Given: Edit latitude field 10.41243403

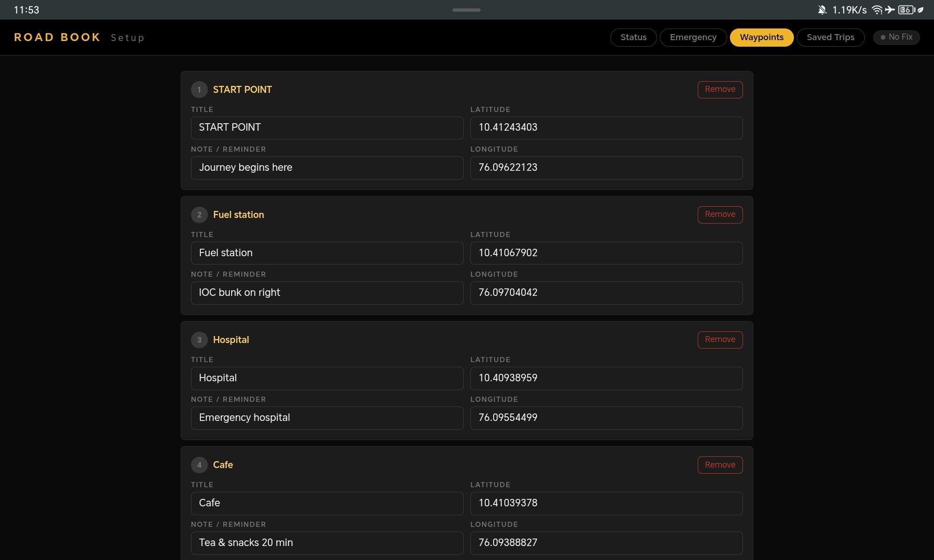Looking at the screenshot, I should [606, 128].
